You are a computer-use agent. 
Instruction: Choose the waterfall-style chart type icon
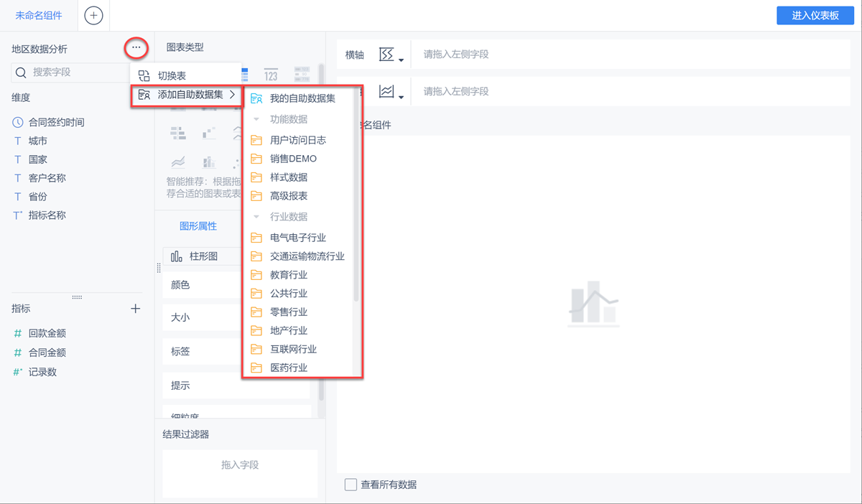(208, 133)
